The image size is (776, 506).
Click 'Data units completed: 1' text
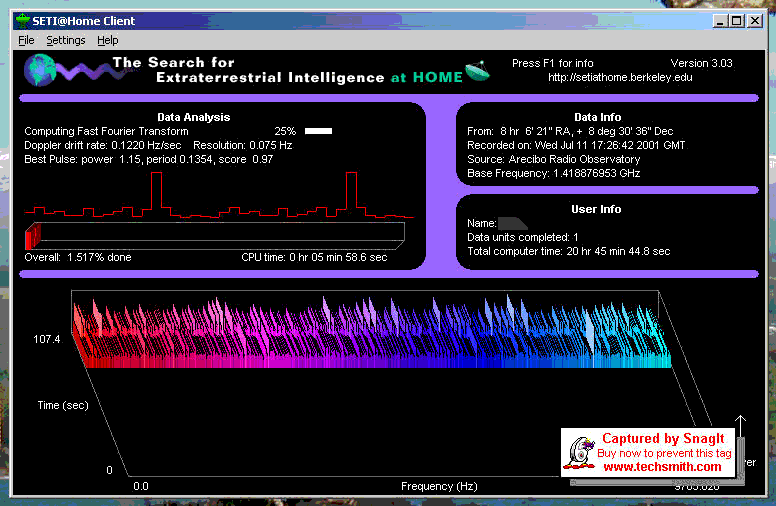point(523,237)
